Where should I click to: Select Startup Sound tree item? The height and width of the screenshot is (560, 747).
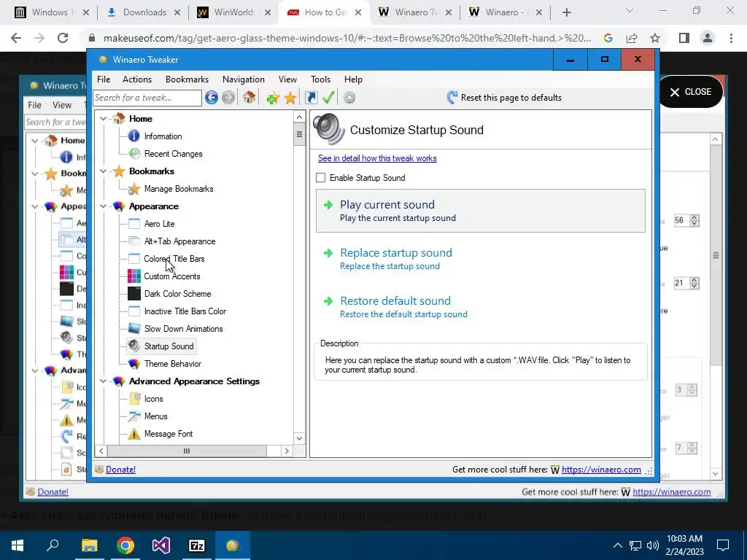pos(169,346)
